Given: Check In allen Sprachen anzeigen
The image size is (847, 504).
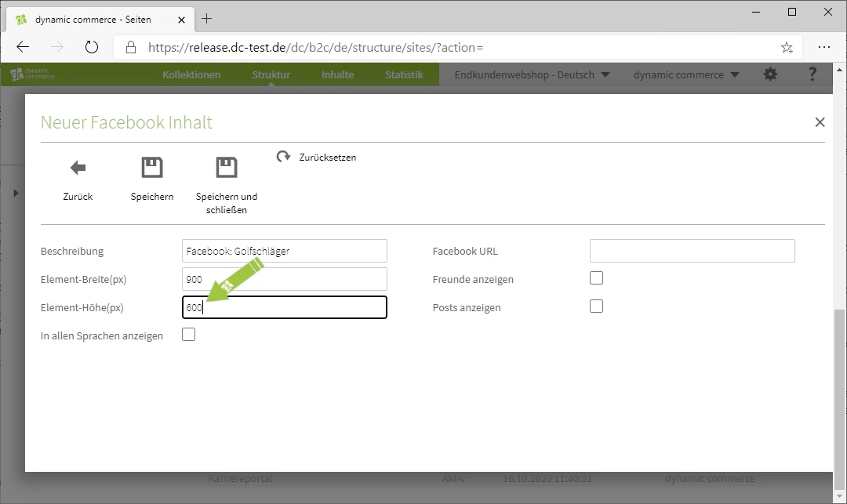Looking at the screenshot, I should tap(188, 335).
